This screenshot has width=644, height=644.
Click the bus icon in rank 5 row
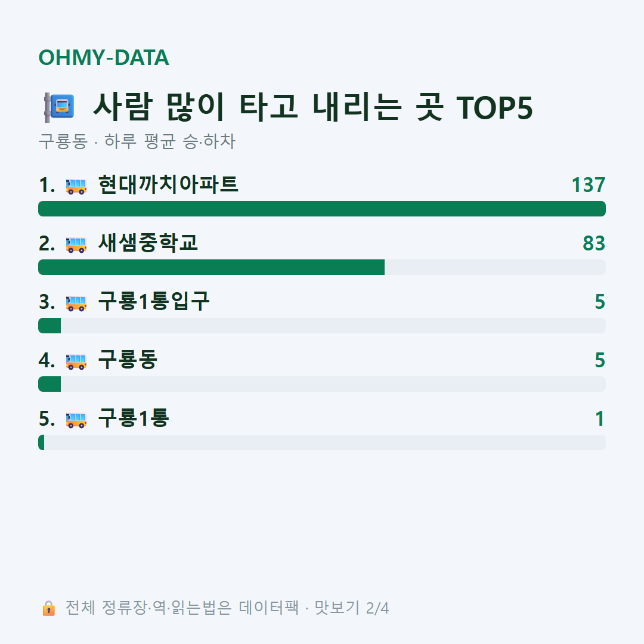point(76,419)
